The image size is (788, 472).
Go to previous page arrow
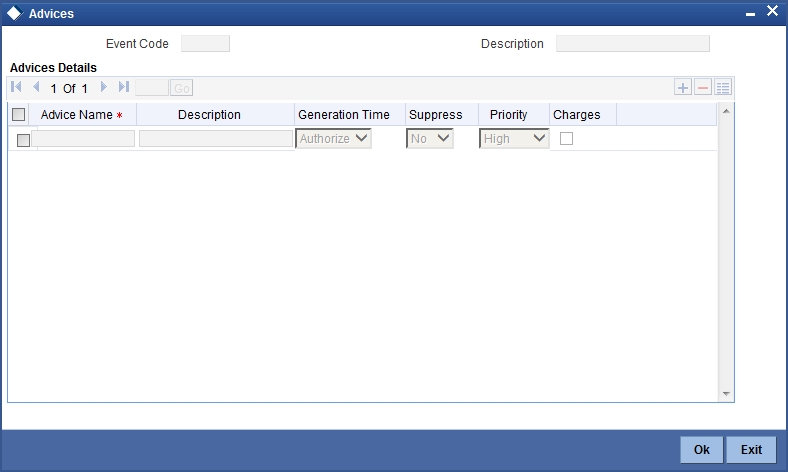(x=36, y=87)
